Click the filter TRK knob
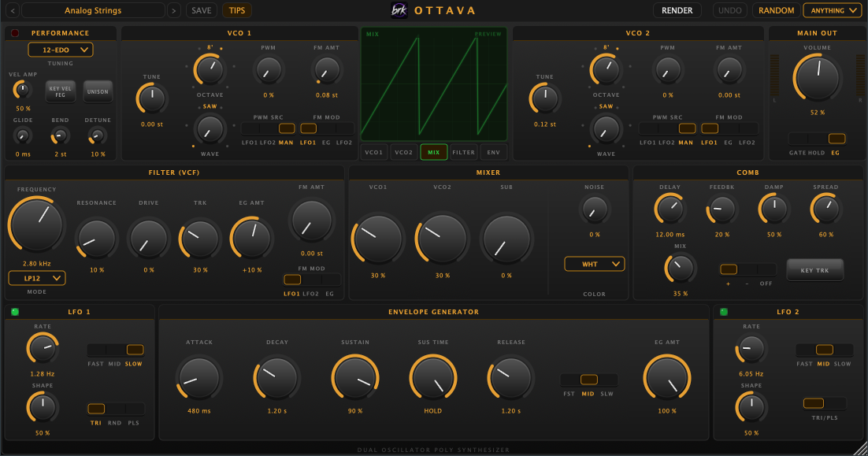Image resolution: width=868 pixels, height=456 pixels. pyautogui.click(x=200, y=239)
